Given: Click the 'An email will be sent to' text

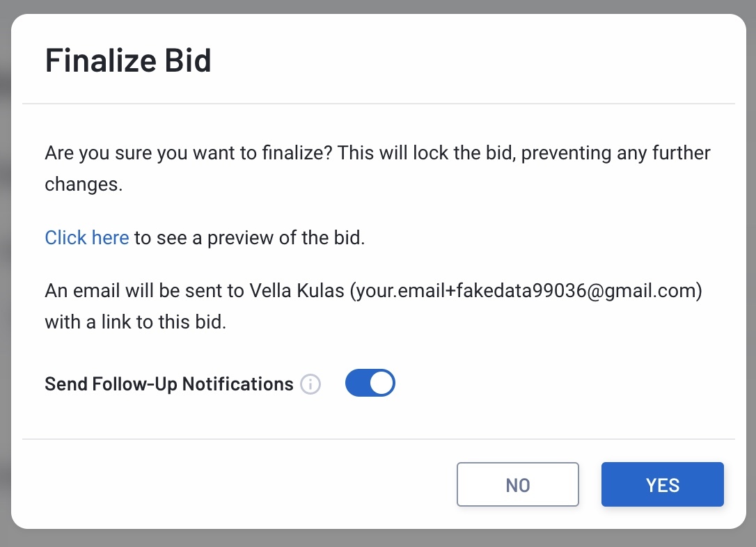Looking at the screenshot, I should pyautogui.click(x=145, y=291).
